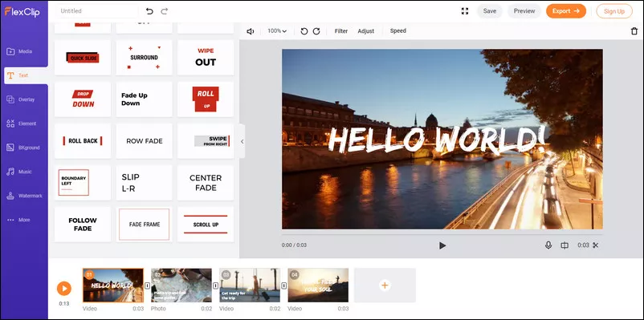Select the Row Fade text style

click(x=145, y=141)
